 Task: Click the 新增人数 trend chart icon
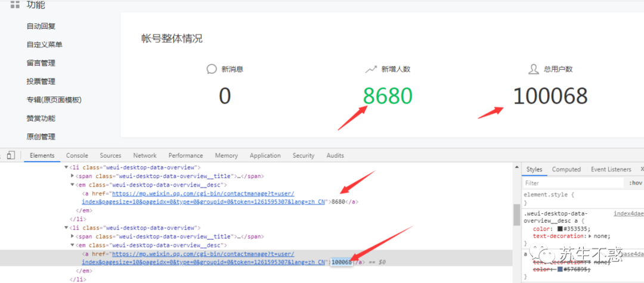(x=371, y=69)
